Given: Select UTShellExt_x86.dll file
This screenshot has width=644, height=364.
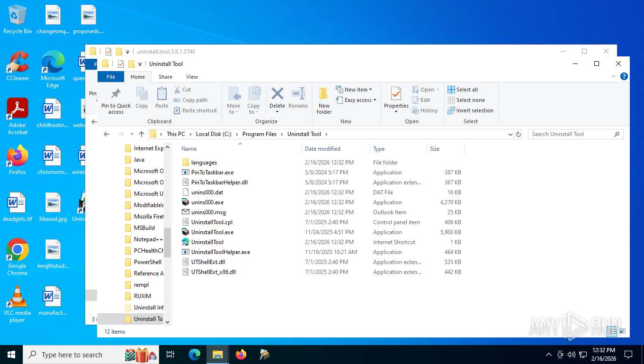Looking at the screenshot, I should tap(213, 272).
